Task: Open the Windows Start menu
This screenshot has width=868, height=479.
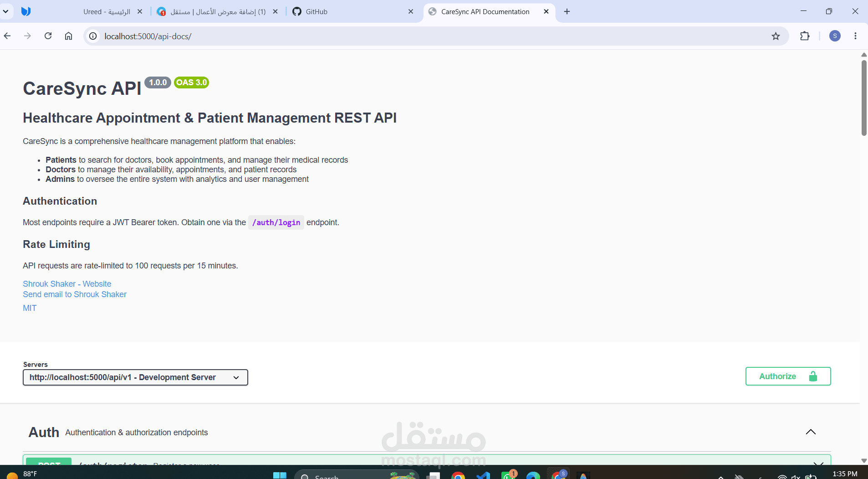Action: click(280, 476)
